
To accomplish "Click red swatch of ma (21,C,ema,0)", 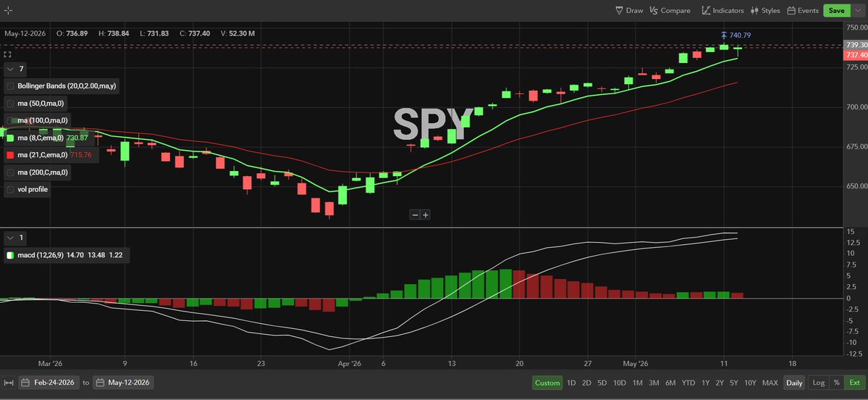I will (10, 155).
